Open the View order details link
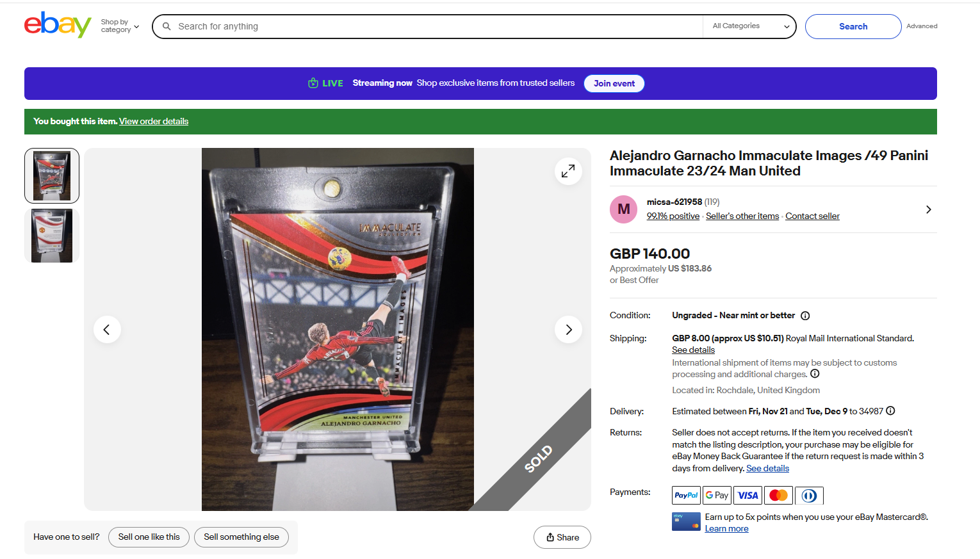980x559 pixels. (154, 122)
